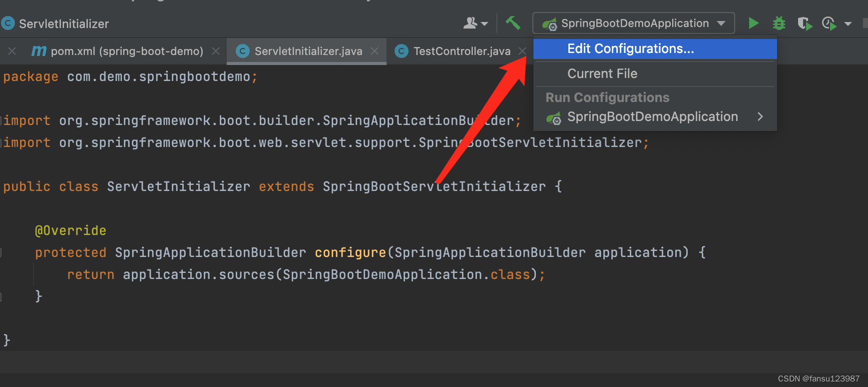Click the SpringApplicationBuilder import line
The width and height of the screenshot is (868, 387).
262,120
